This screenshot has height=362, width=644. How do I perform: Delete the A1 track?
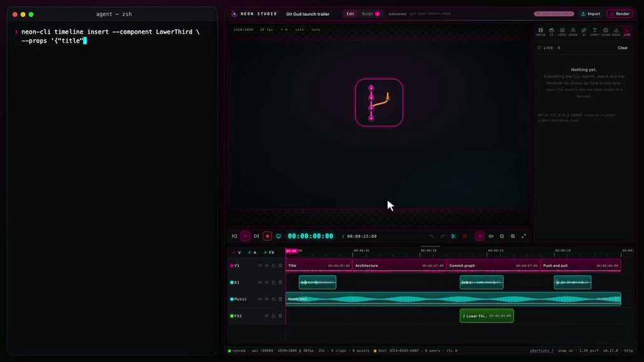pos(281,282)
